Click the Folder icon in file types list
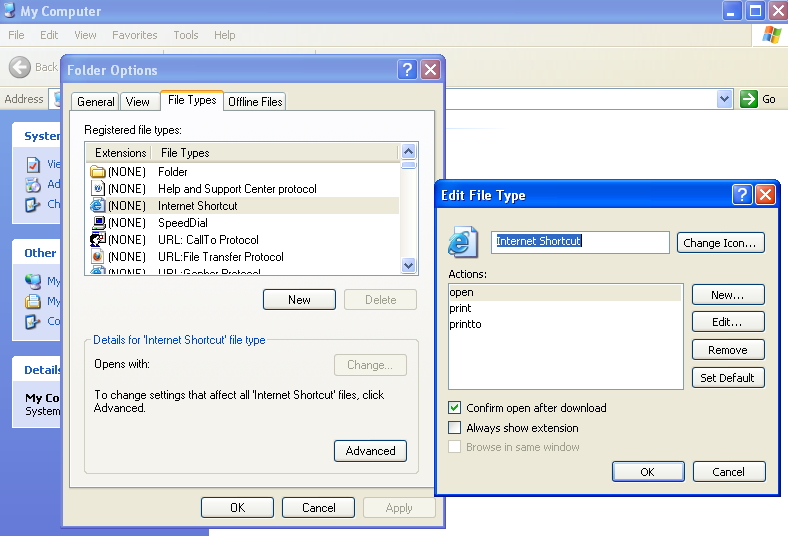Screen dimensions: 788x536 point(97,172)
